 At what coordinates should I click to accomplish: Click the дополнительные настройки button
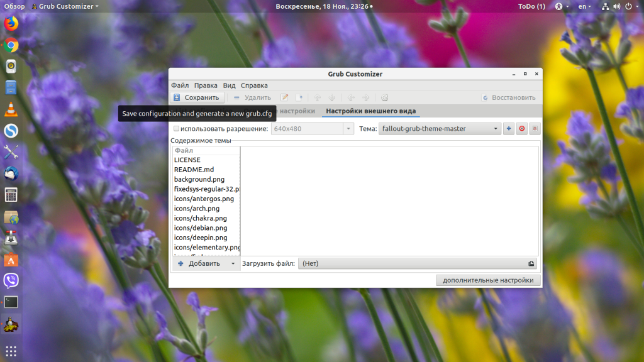coord(488,280)
